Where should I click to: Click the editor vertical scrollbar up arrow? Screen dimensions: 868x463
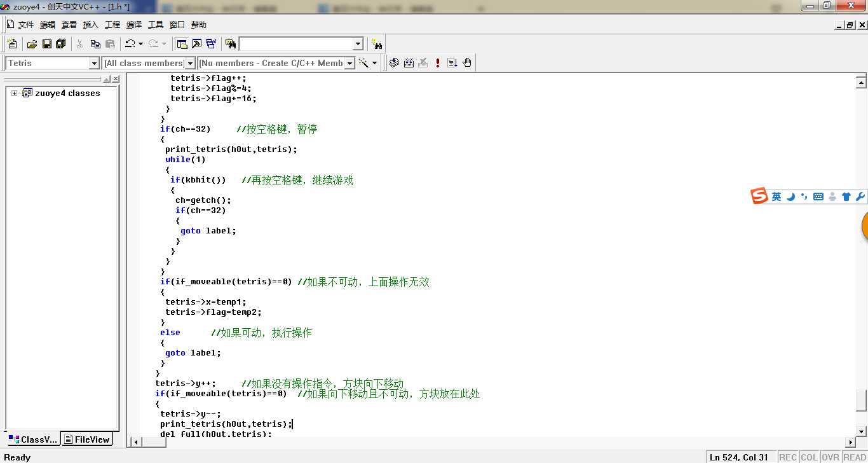(x=861, y=82)
